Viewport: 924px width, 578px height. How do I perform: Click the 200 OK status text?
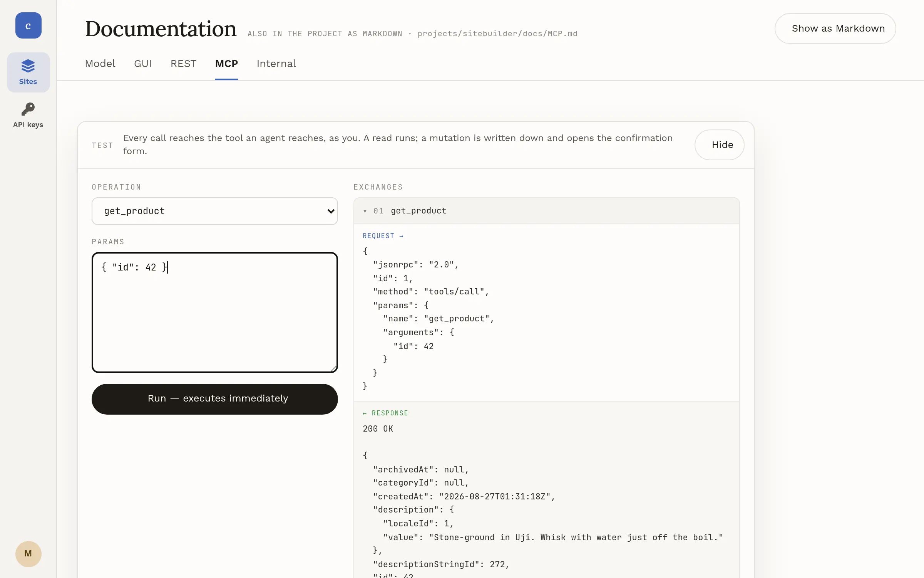[378, 429]
